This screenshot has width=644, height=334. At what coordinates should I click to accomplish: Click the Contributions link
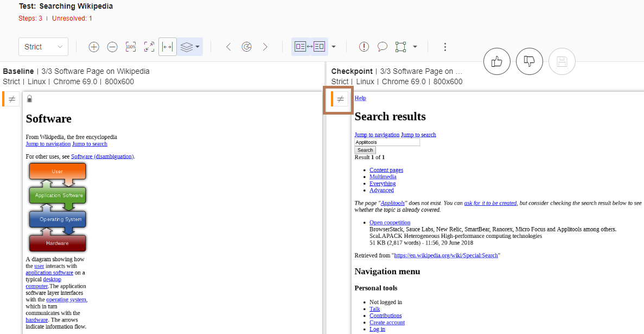click(x=386, y=316)
